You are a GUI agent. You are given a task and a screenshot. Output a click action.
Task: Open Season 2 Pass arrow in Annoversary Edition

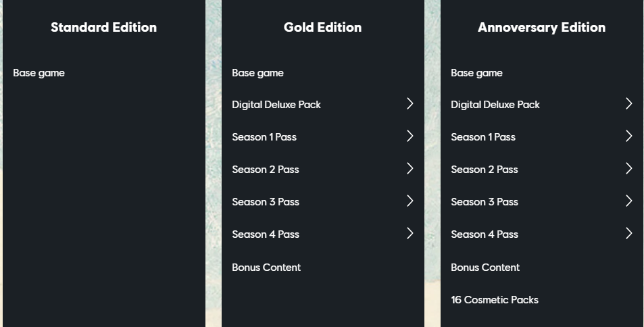pos(629,168)
